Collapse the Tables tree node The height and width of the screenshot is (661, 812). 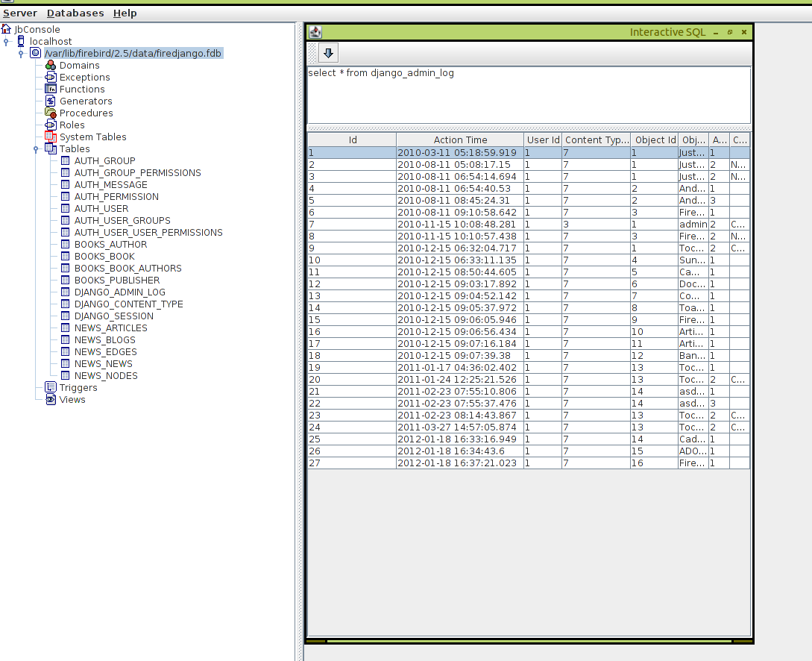(36, 149)
